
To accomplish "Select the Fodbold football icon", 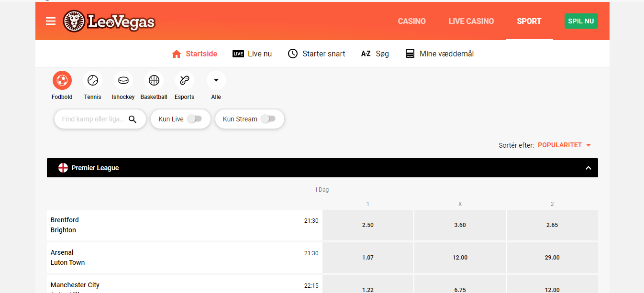I will (62, 80).
